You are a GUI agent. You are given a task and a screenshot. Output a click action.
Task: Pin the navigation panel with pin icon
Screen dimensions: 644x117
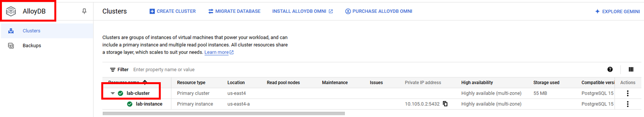pos(84,11)
